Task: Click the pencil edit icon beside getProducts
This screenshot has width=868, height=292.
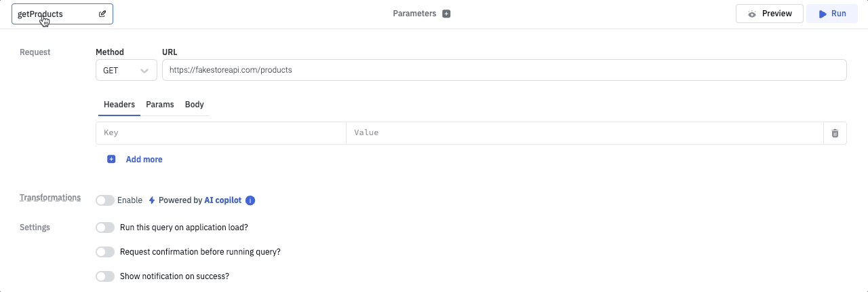Action: [102, 14]
